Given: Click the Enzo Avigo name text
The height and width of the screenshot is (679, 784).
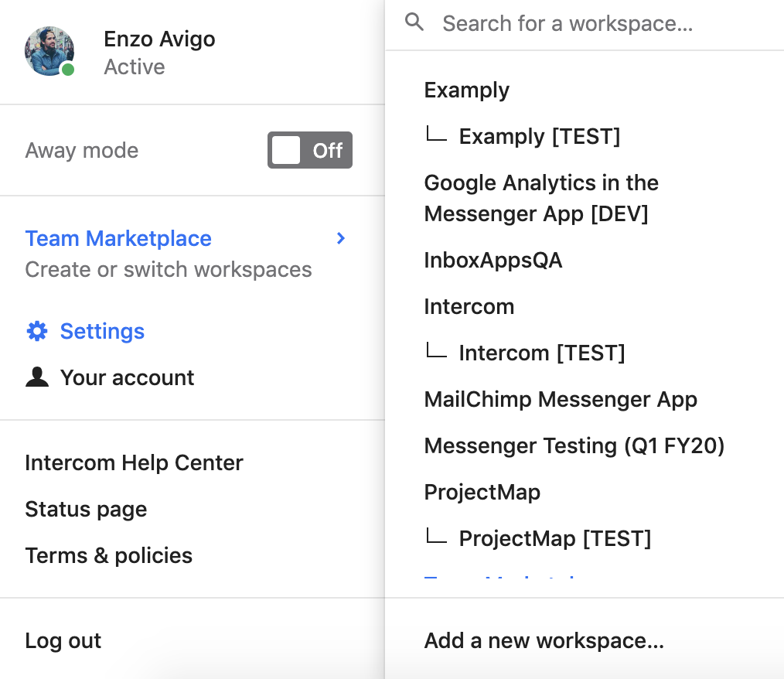Looking at the screenshot, I should [x=159, y=39].
